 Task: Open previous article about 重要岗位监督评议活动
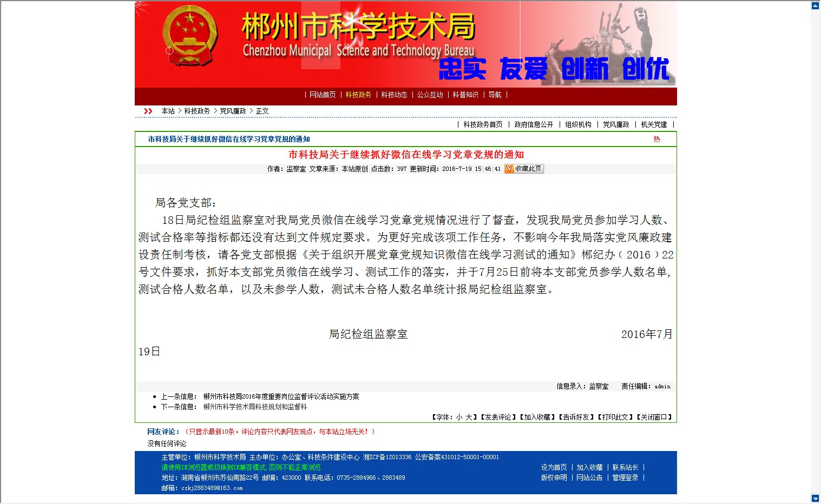tap(281, 396)
